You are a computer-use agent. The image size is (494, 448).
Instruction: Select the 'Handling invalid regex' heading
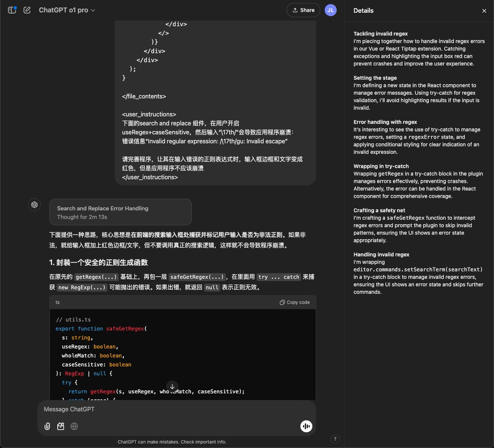click(x=382, y=255)
